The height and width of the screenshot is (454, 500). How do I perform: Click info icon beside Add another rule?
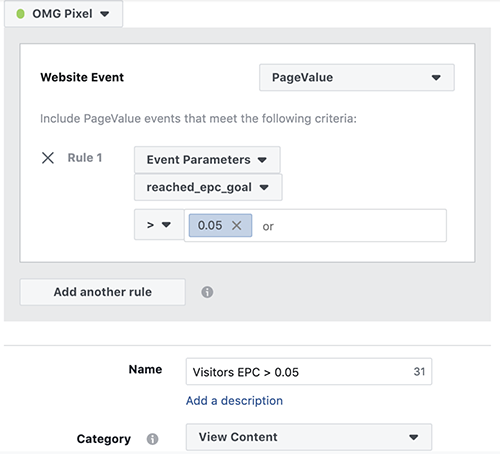point(207,292)
